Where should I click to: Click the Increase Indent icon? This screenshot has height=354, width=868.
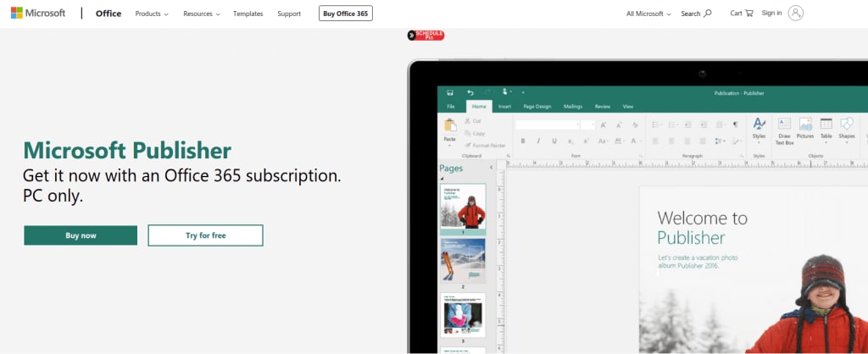pos(703,125)
